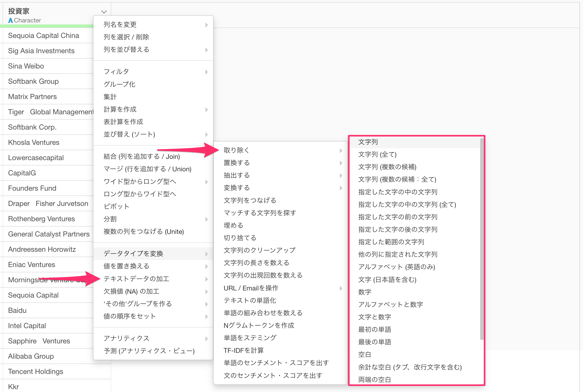Select 予測 (アナリティクス・ビュー)
583x392 pixels.
tap(153, 351)
